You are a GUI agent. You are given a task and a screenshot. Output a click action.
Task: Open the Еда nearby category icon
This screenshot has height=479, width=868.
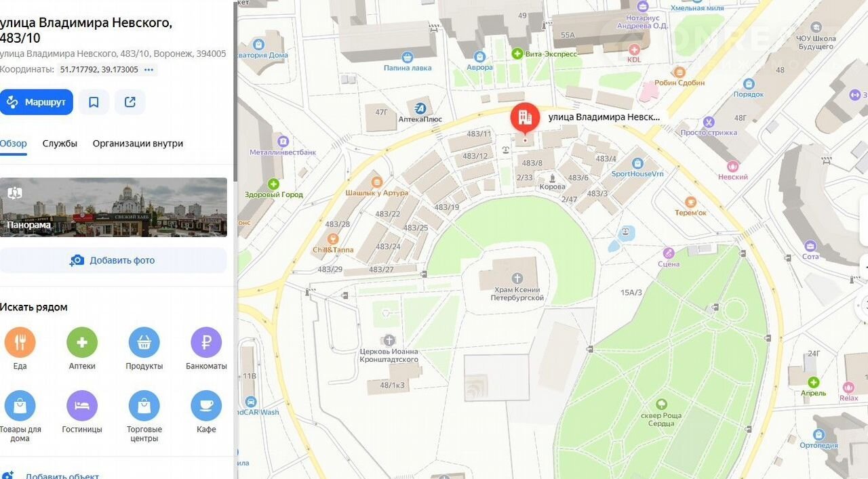coord(20,342)
